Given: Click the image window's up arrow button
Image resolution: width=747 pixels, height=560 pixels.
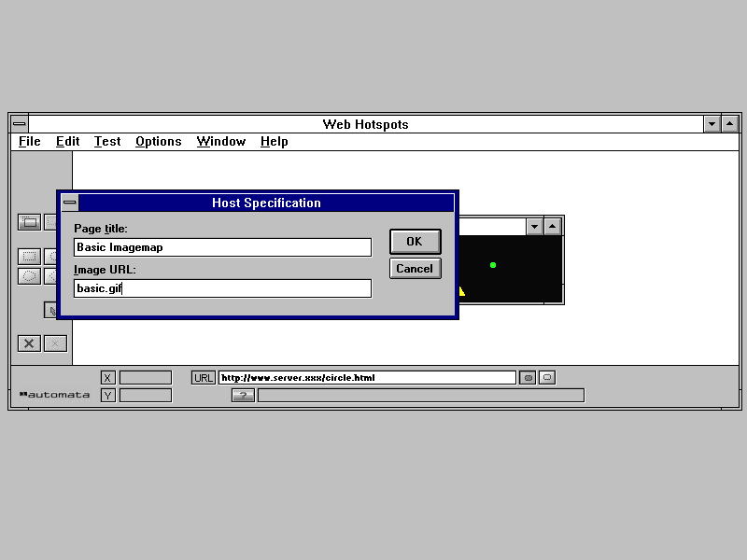Looking at the screenshot, I should (x=553, y=226).
